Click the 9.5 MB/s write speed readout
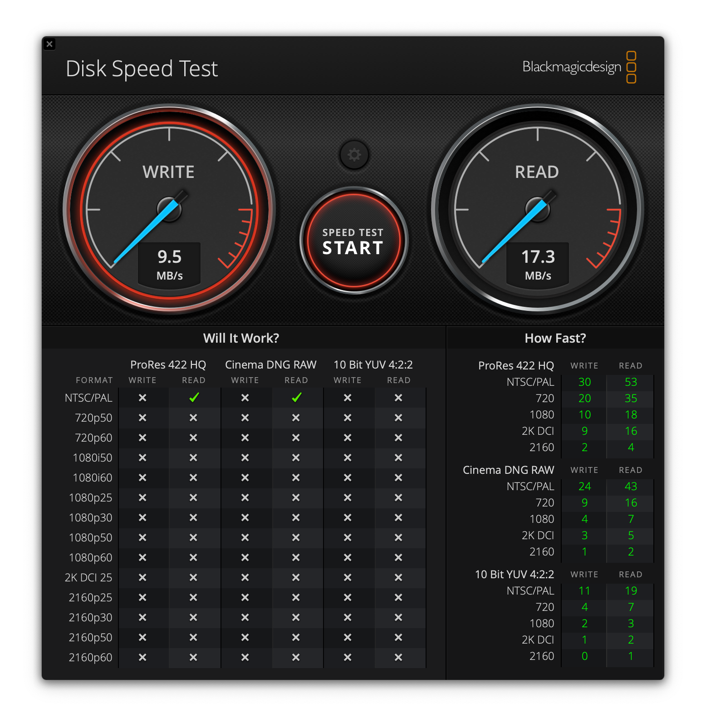 point(169,265)
